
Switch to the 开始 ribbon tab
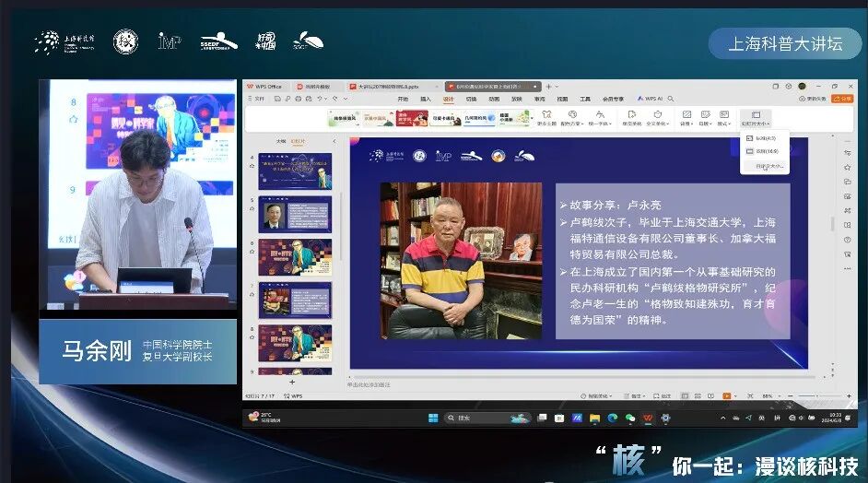(403, 100)
